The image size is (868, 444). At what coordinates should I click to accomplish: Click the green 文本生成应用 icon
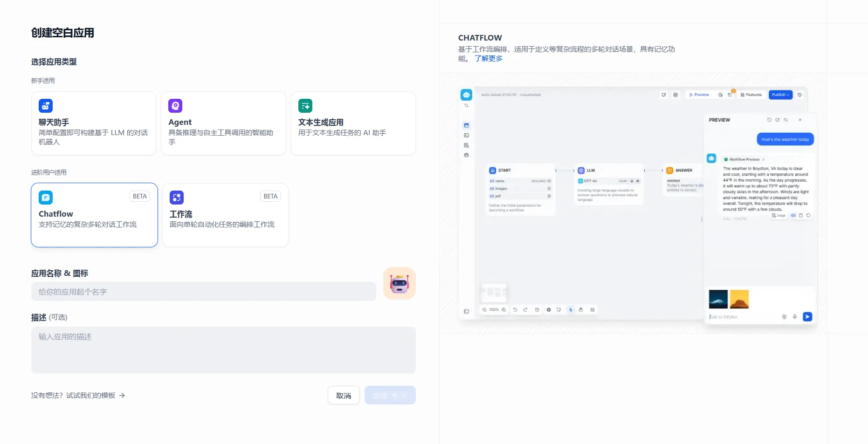coord(305,106)
